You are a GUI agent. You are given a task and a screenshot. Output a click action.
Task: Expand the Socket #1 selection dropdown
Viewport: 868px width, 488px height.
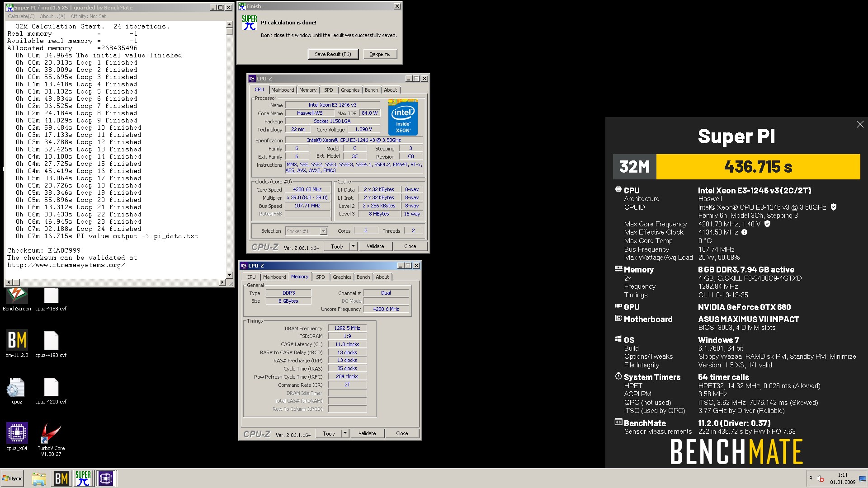point(323,231)
